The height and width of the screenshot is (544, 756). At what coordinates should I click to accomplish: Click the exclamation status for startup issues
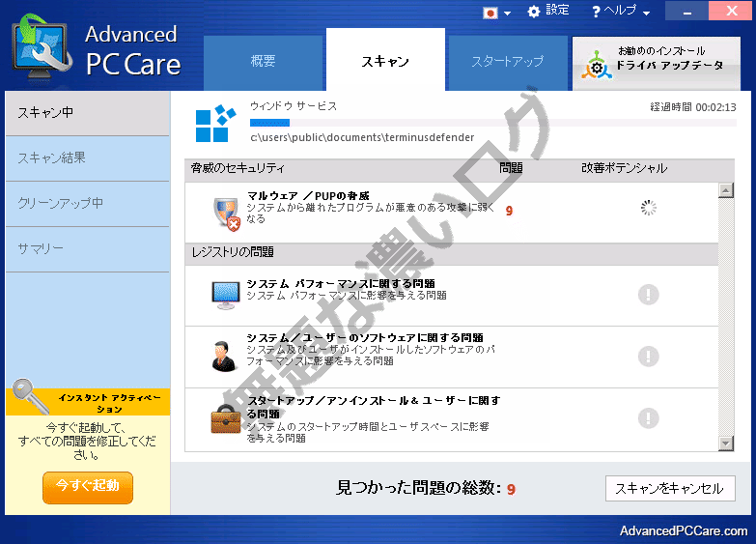pyautogui.click(x=649, y=418)
